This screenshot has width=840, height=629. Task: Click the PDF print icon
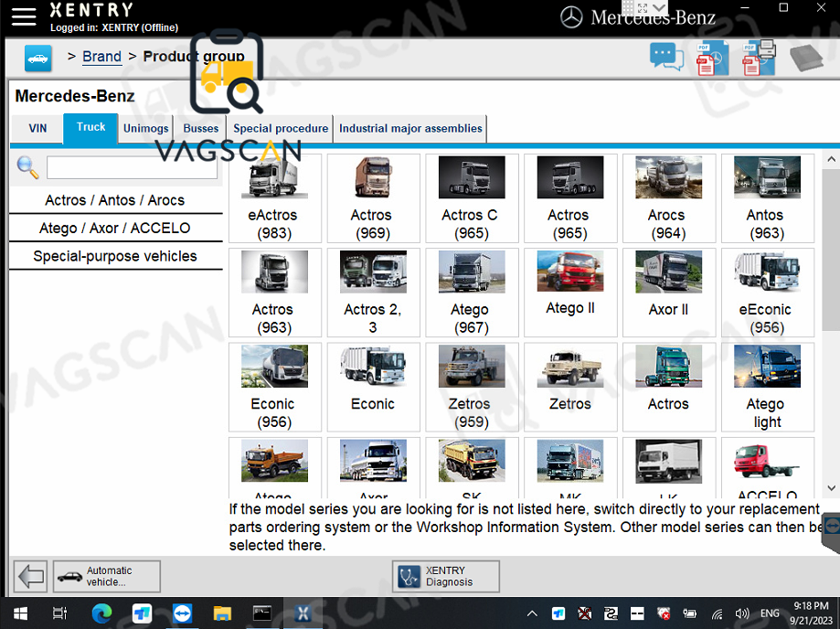pyautogui.click(x=759, y=58)
